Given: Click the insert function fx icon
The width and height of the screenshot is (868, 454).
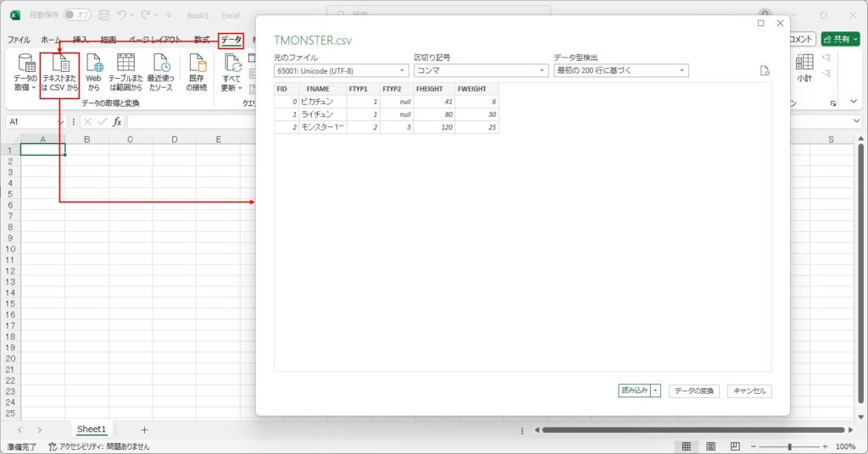Looking at the screenshot, I should [117, 122].
